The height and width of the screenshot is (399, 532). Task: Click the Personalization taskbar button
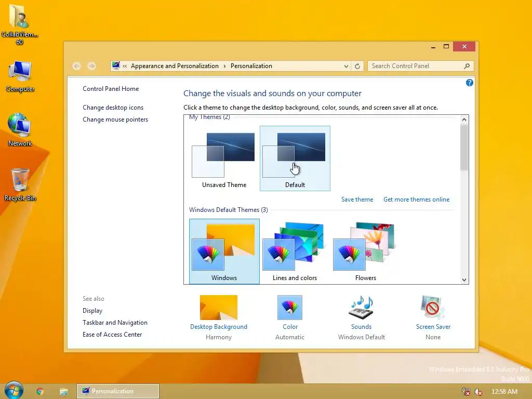point(118,391)
